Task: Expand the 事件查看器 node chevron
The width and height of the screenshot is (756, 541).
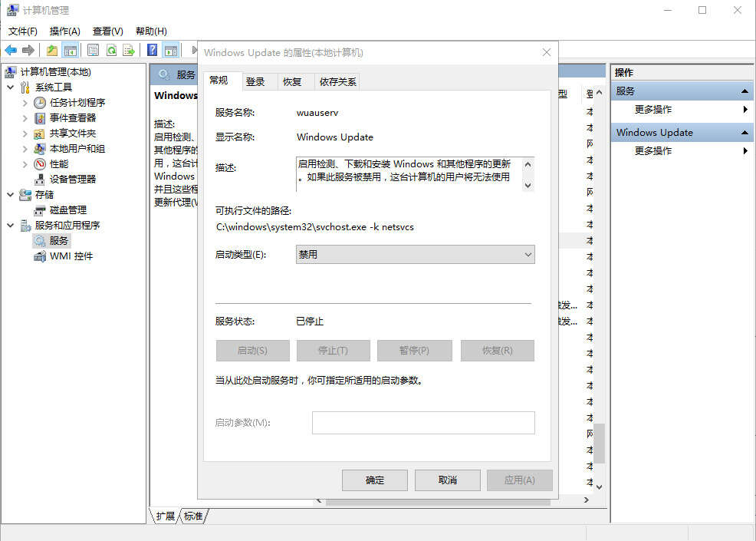Action: tap(25, 117)
